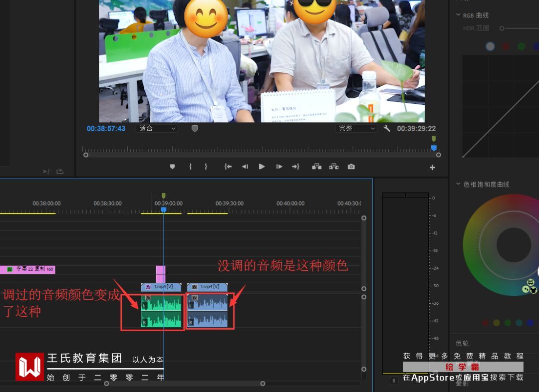Select the first t.mp4 [V] video clip

point(161,287)
